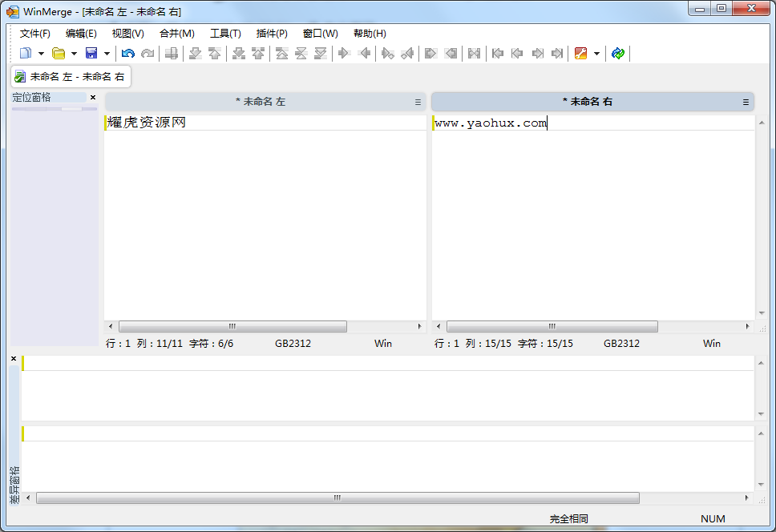
Task: Expand dropdown arrow beside Save icon
Action: [x=107, y=54]
